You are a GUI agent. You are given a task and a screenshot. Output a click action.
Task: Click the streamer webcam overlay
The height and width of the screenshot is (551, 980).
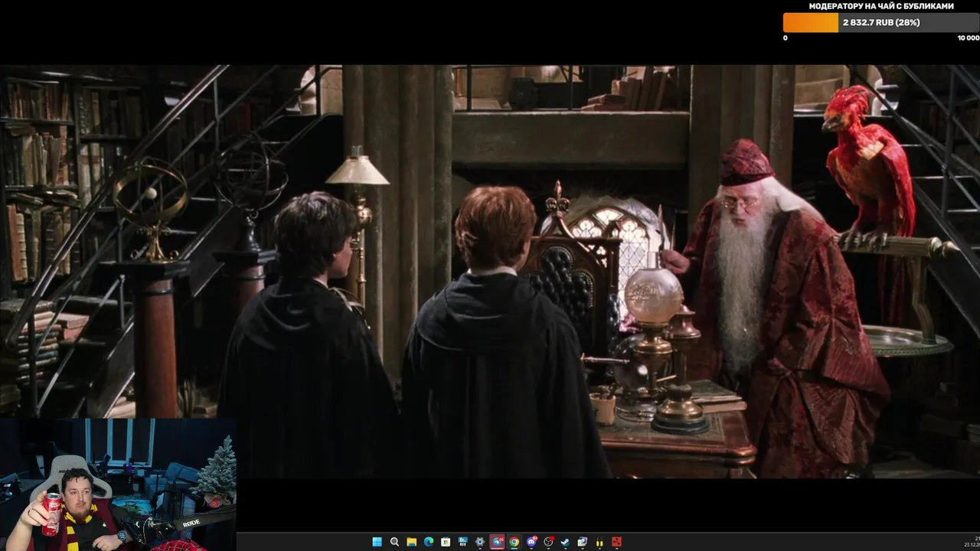(118, 484)
